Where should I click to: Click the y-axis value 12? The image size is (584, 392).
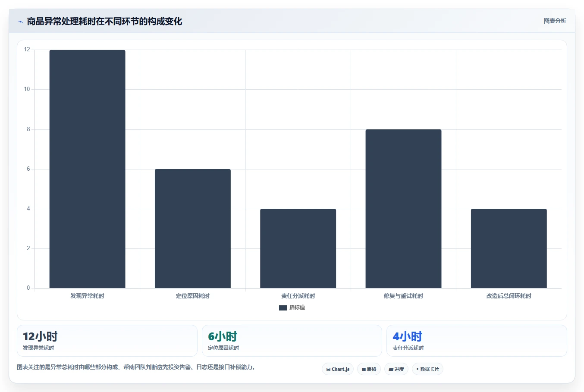click(27, 50)
